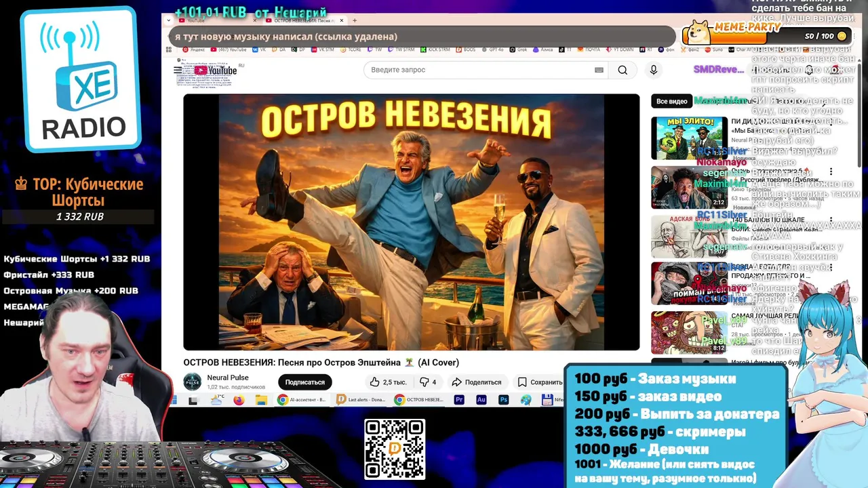
Task: Click the Сохранить save button
Action: (x=540, y=382)
